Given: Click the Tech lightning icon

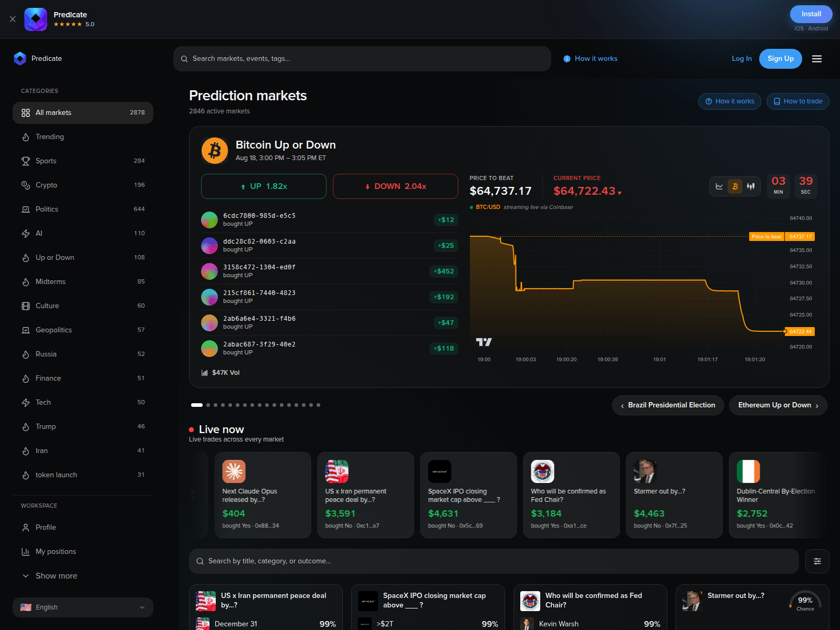Looking at the screenshot, I should [x=26, y=403].
